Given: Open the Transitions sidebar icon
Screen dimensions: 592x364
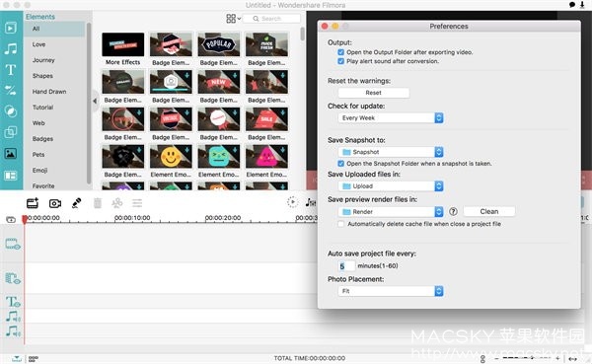Looking at the screenshot, I should click(11, 90).
